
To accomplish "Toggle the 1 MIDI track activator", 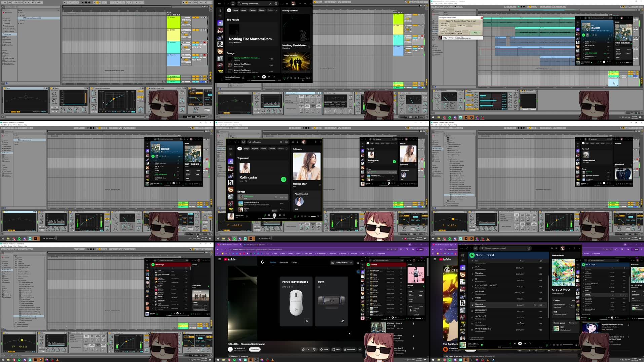I will tap(168, 18).
